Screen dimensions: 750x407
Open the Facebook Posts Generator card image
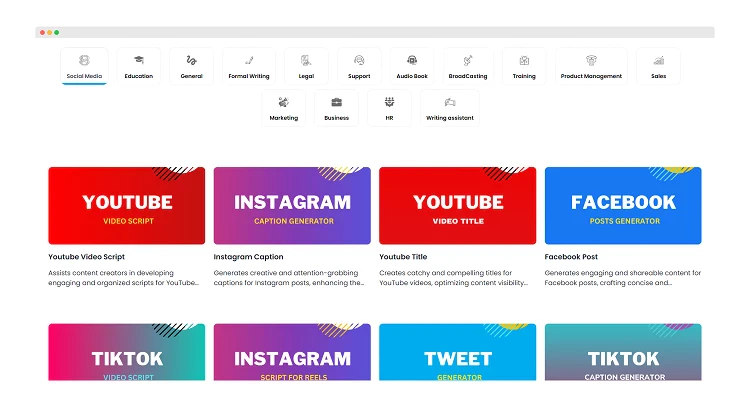click(x=623, y=206)
